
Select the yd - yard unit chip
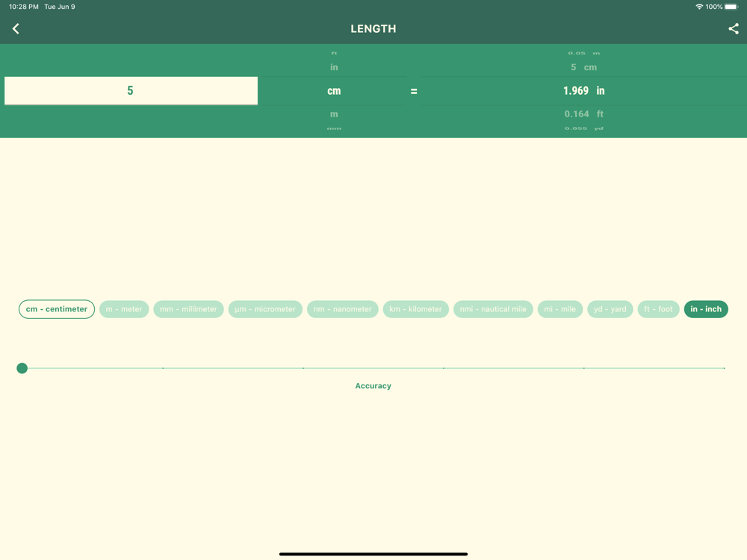tap(610, 309)
